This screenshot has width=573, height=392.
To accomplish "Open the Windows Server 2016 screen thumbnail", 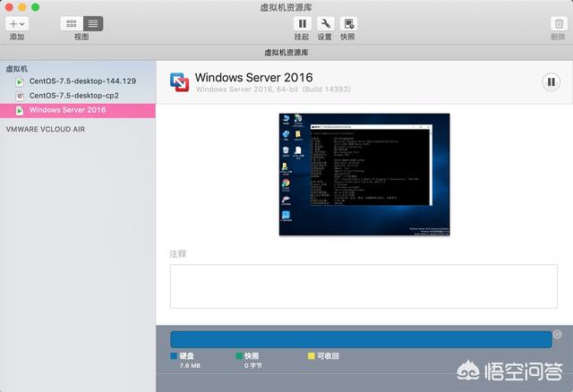I will pyautogui.click(x=364, y=175).
